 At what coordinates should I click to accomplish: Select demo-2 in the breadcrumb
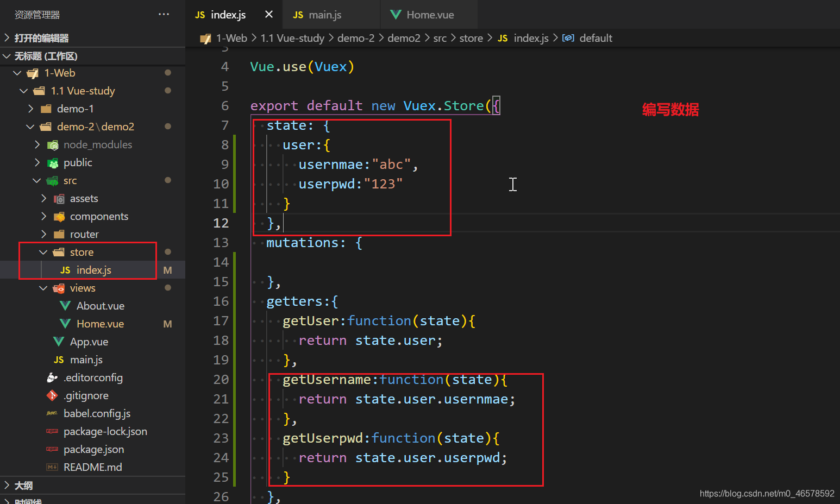tap(356, 38)
